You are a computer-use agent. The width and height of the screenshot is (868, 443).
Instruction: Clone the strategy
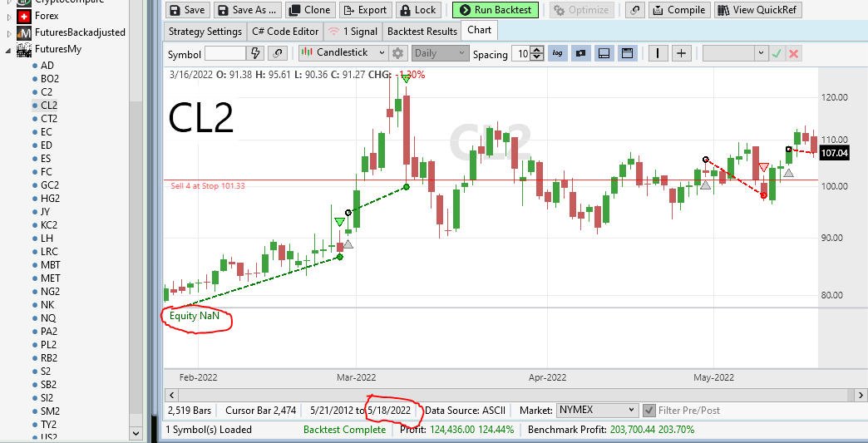click(x=311, y=10)
